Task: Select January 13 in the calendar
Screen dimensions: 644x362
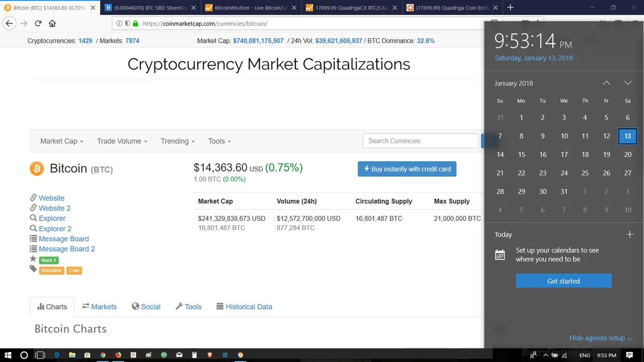Action: [x=627, y=136]
